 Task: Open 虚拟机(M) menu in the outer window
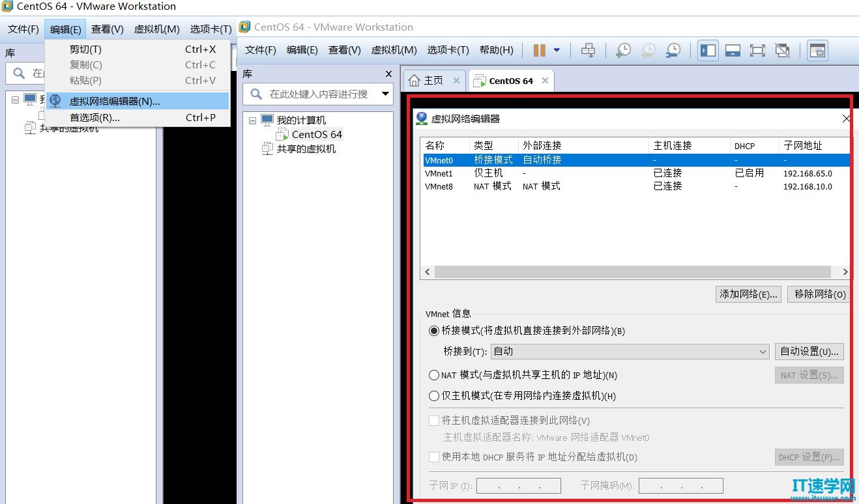156,29
